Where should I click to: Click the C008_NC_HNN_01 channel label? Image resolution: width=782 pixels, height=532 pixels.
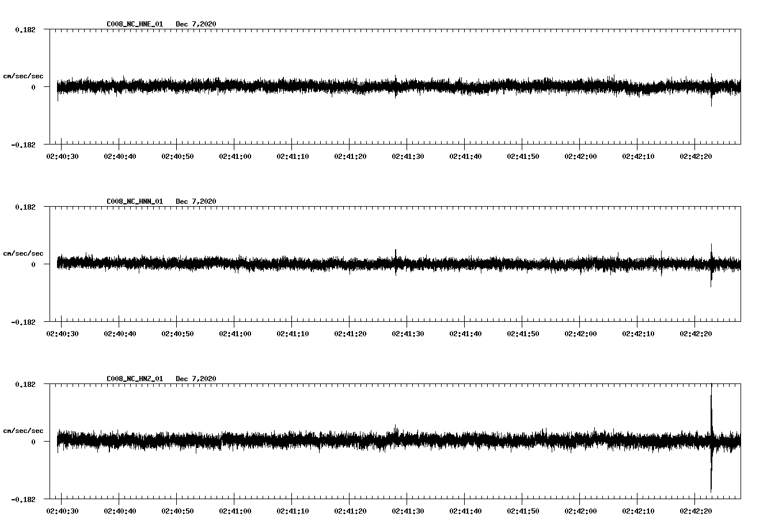pyautogui.click(x=134, y=201)
